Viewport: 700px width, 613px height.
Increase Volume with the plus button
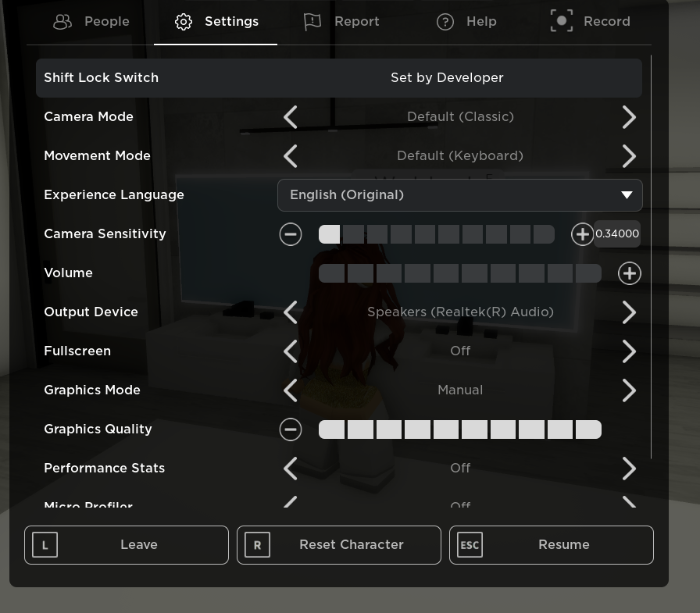pos(630,273)
